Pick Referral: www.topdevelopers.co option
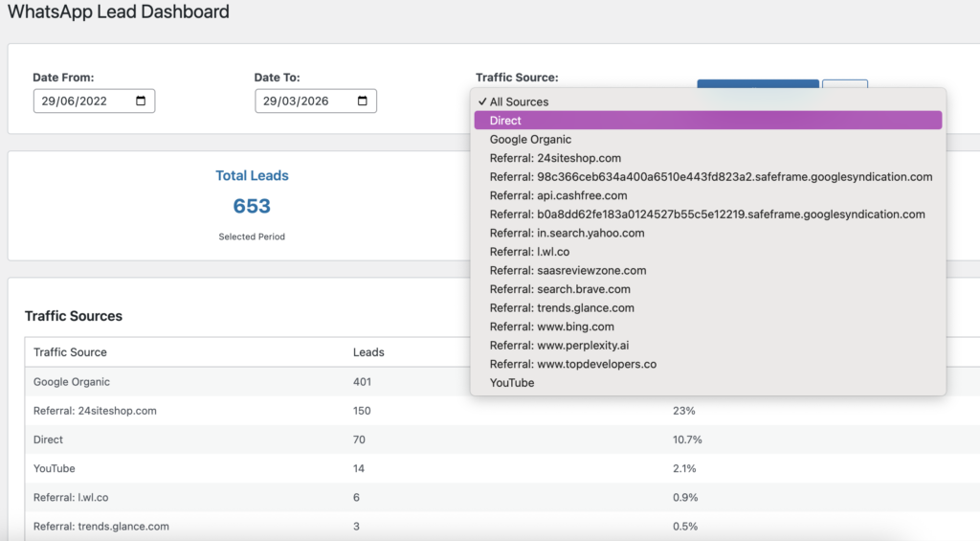The height and width of the screenshot is (541, 980). (x=572, y=364)
